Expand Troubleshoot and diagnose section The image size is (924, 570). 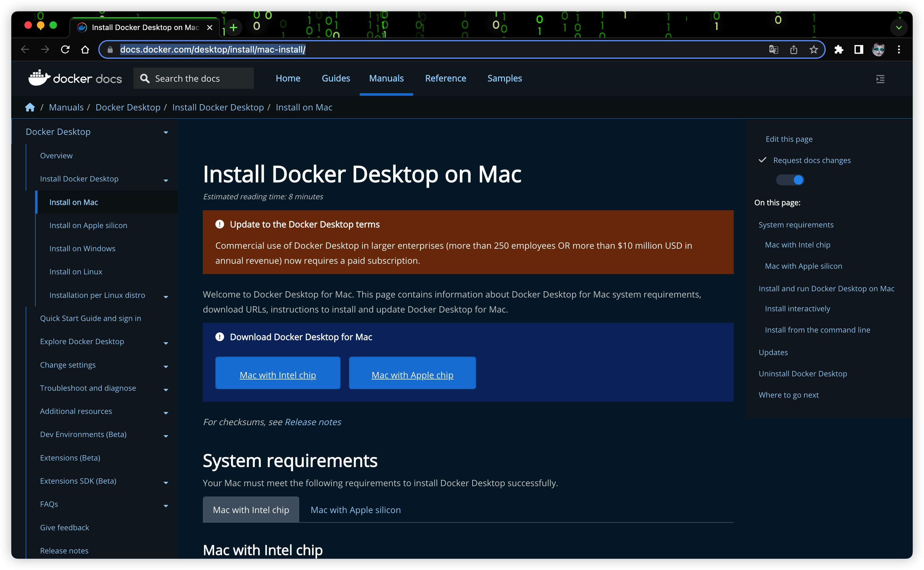click(x=166, y=390)
